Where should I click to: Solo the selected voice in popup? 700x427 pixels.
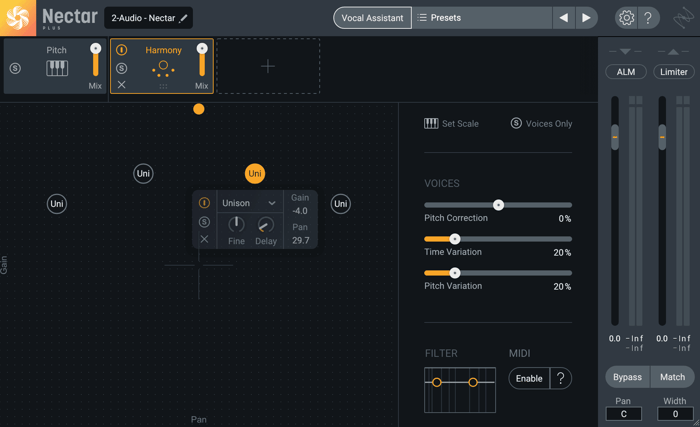(204, 222)
